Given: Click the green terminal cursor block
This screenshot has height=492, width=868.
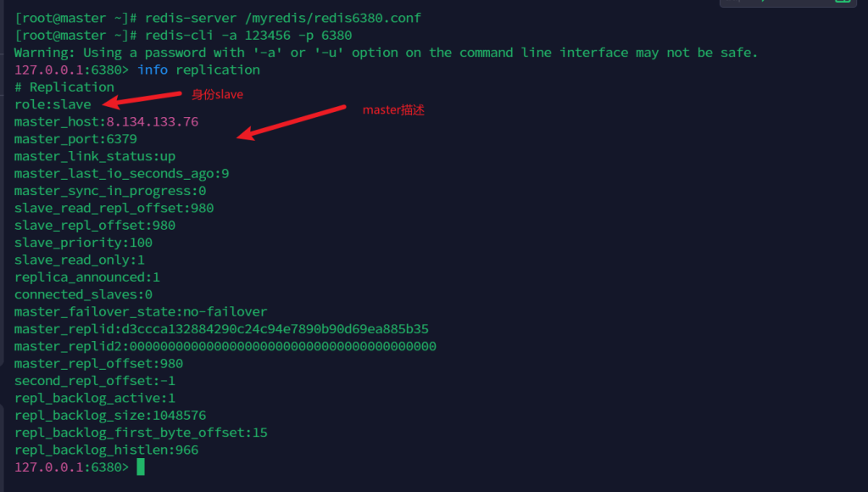Looking at the screenshot, I should tap(141, 467).
